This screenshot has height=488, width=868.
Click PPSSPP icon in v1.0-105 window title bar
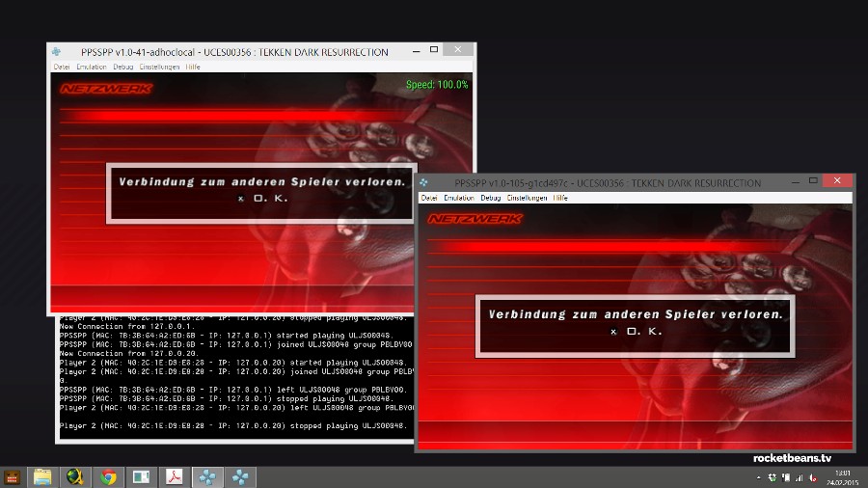[425, 182]
